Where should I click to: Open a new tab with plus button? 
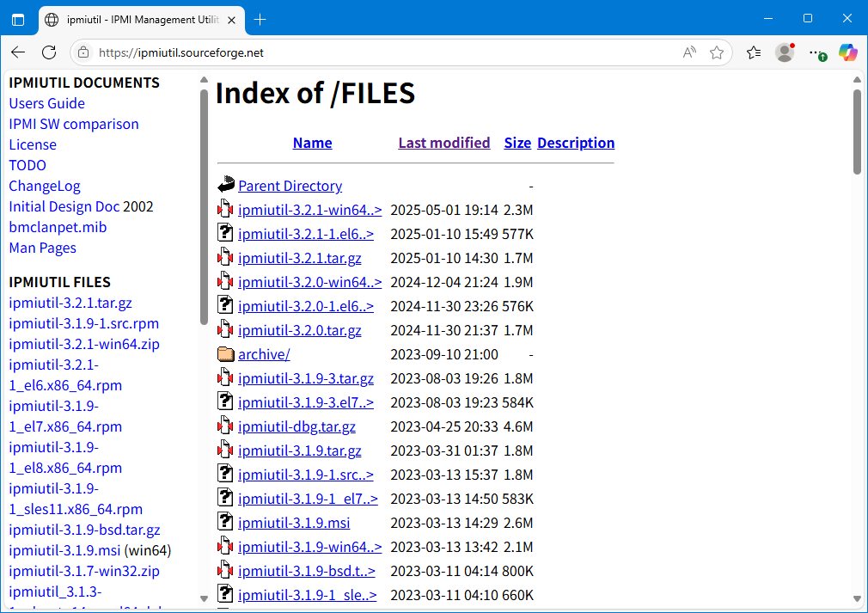260,19
